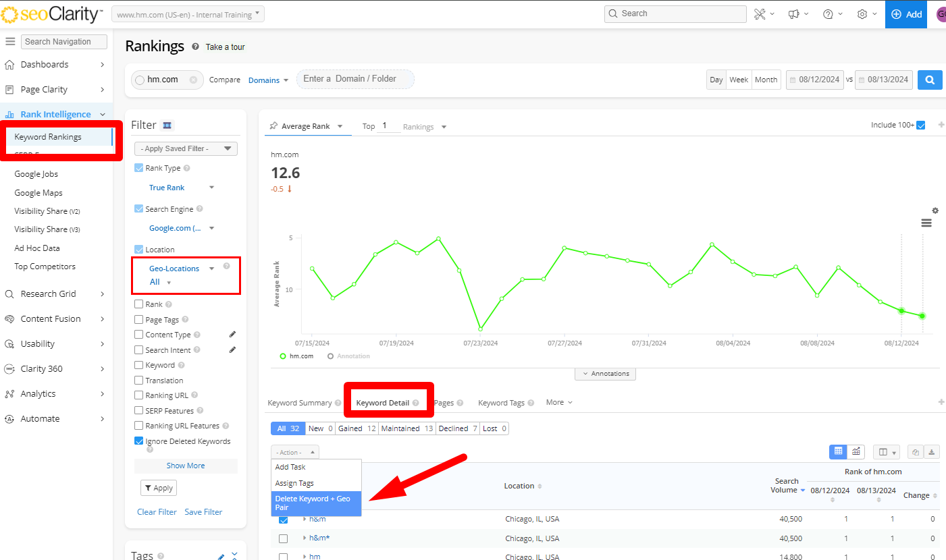Remove hm.com domain with x icon
946x560 pixels.
coord(193,80)
